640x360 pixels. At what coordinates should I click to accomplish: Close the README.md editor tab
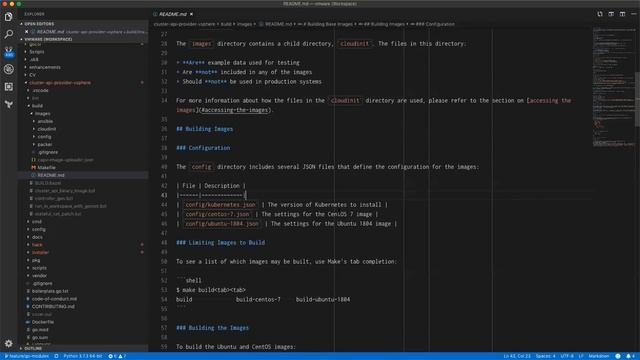point(191,14)
